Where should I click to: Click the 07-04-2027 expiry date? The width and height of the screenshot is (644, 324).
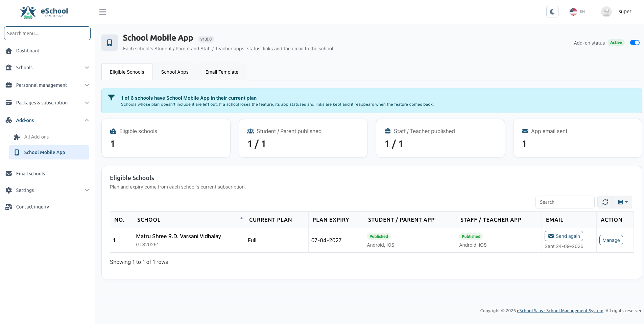[326, 240]
